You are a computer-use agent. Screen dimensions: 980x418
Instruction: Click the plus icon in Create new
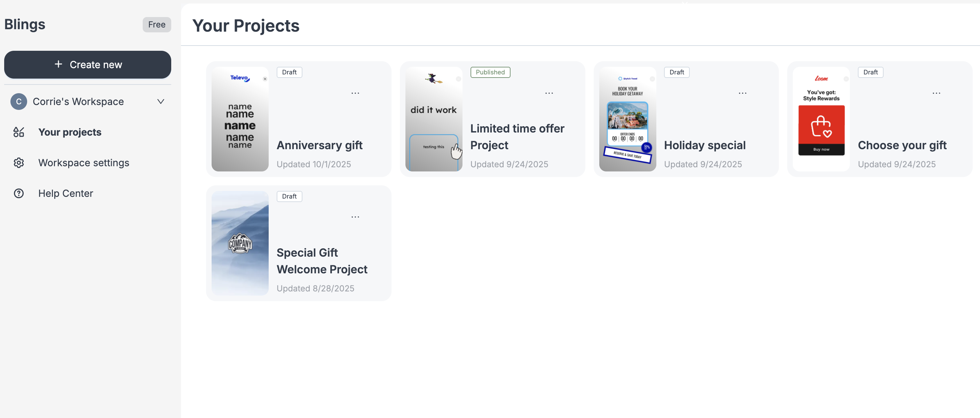58,64
